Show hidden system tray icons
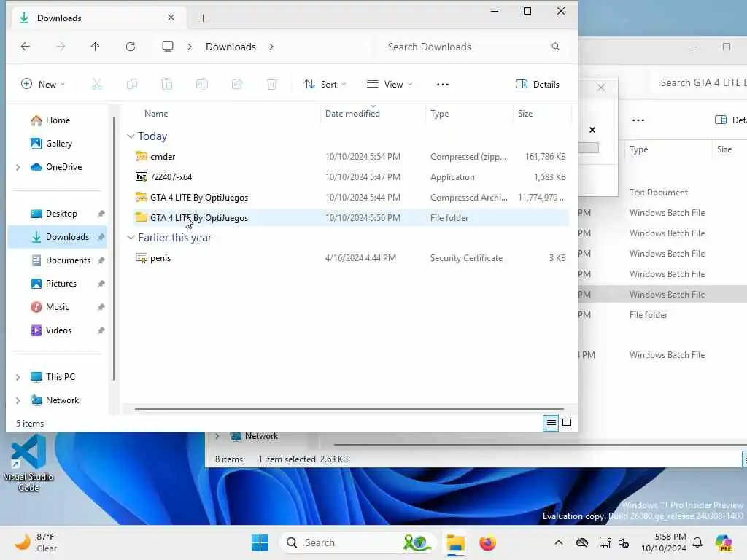The height and width of the screenshot is (560, 747). coord(559,542)
